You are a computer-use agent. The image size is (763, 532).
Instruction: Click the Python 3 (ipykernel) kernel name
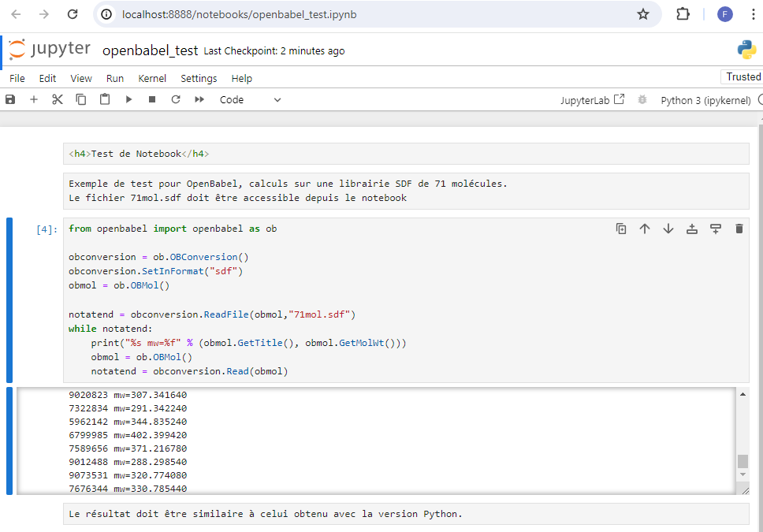[705, 100]
